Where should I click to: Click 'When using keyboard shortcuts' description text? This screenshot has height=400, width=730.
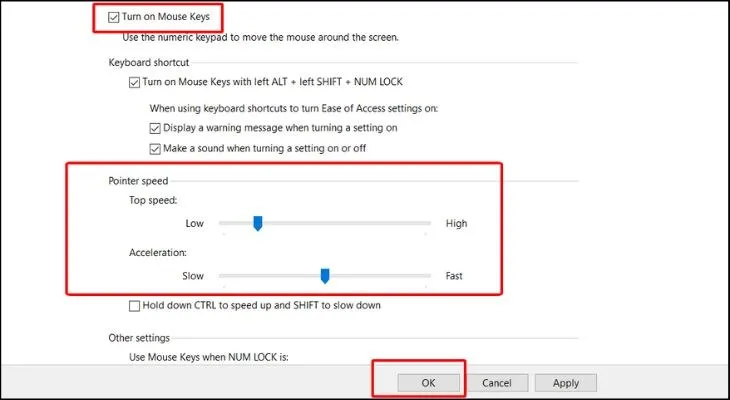click(x=294, y=109)
